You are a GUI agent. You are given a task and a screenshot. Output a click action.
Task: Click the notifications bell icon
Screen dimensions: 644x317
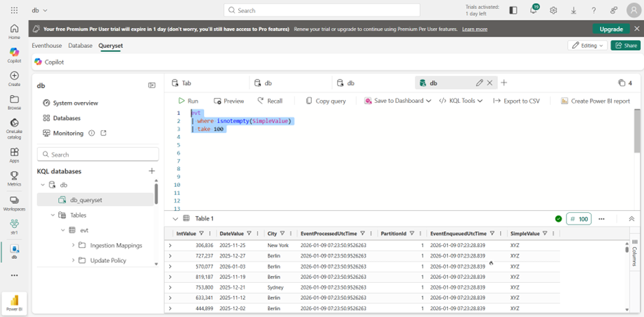533,10
